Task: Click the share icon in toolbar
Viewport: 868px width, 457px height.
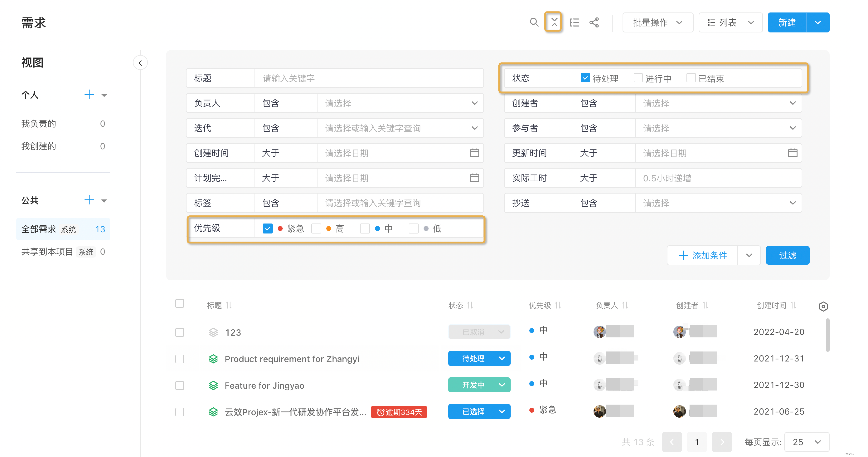Action: pyautogui.click(x=594, y=23)
